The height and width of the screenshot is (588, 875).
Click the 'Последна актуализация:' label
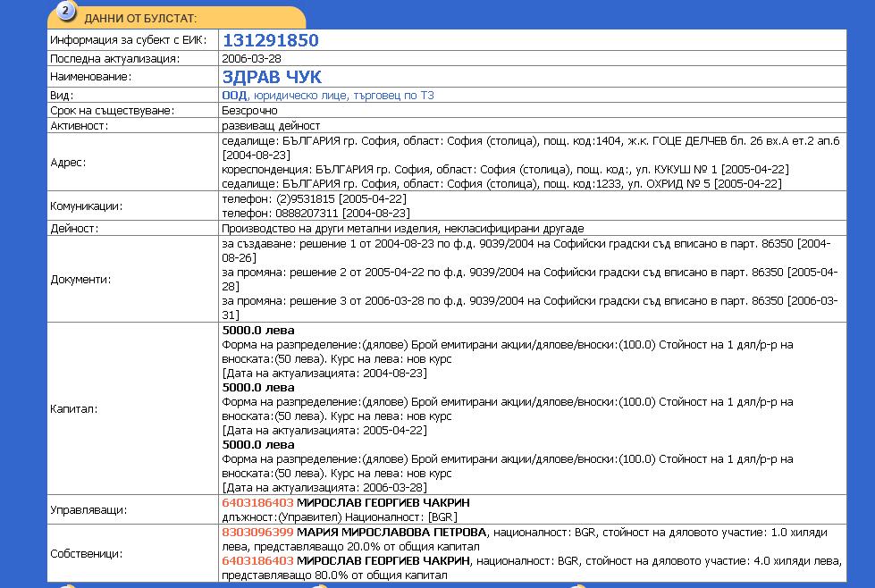[x=115, y=59]
